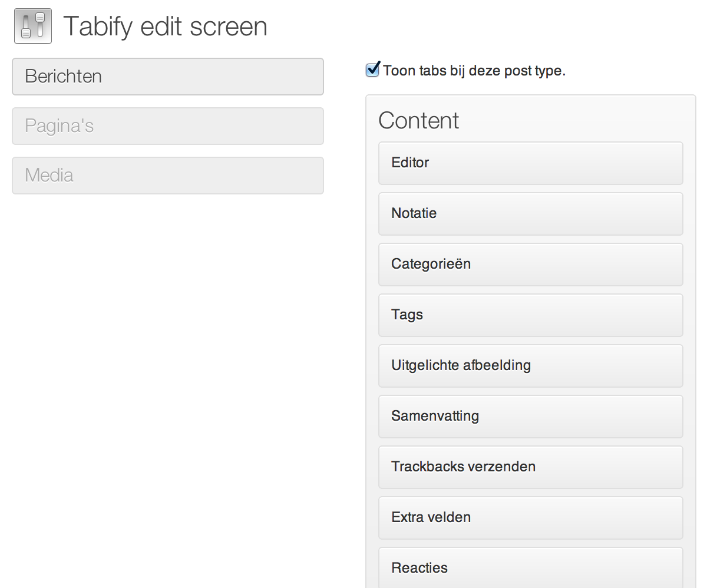Click the "Tabify edit screen" page heading
Image resolution: width=707 pixels, height=588 pixels.
pos(165,27)
